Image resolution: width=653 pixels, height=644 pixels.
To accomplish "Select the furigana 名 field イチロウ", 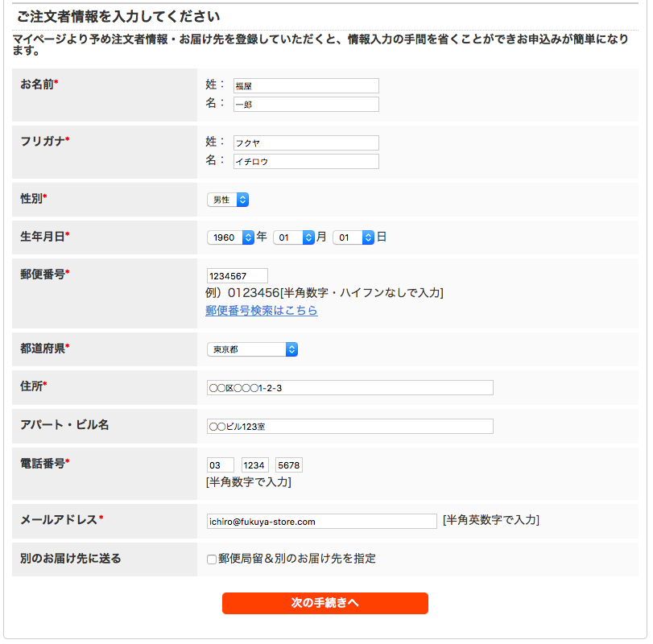I will click(x=306, y=162).
